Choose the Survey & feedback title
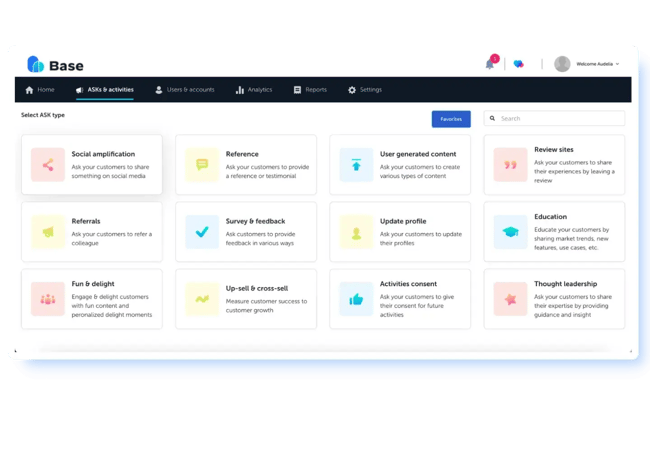The height and width of the screenshot is (452, 650). point(255,221)
